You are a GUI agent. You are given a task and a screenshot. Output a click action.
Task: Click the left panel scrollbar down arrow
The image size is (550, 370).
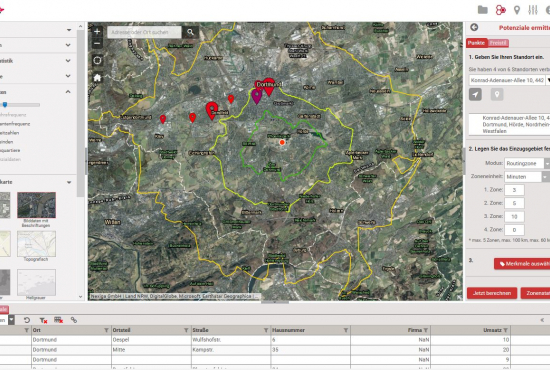[x=80, y=297]
